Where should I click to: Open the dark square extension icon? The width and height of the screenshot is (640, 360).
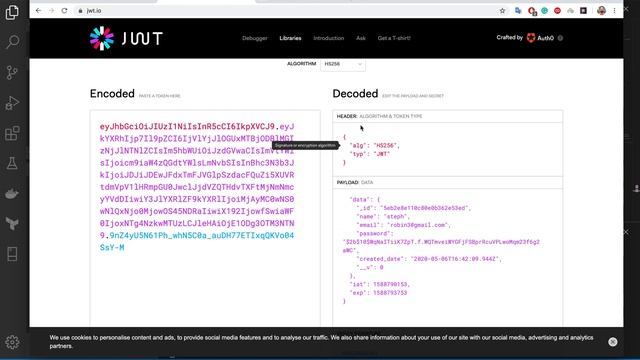[583, 11]
